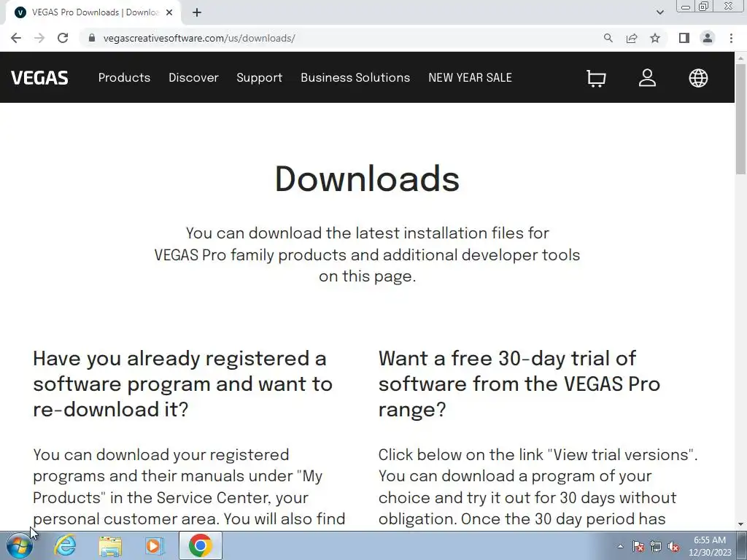Go back using browser back arrow
The height and width of the screenshot is (560, 747).
(16, 38)
